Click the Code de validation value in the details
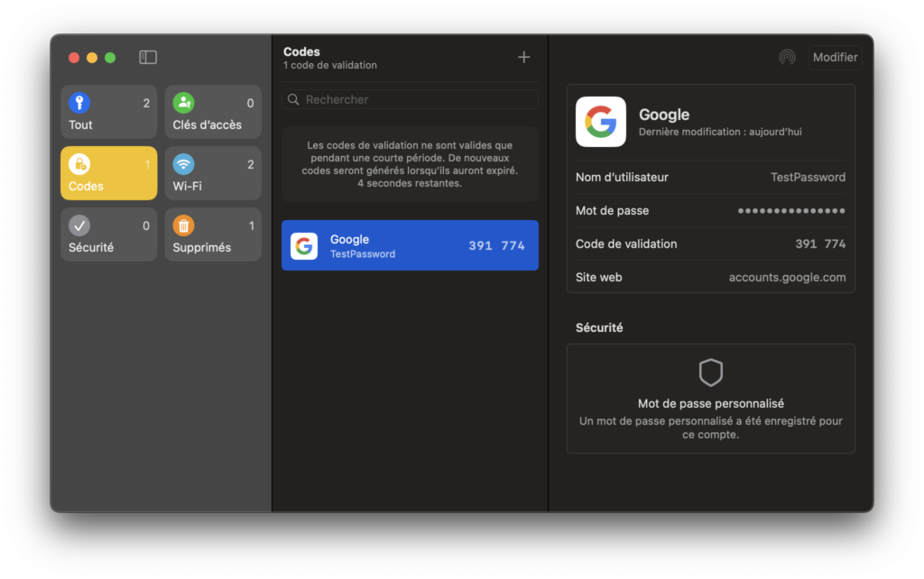The image size is (924, 579). 820,244
